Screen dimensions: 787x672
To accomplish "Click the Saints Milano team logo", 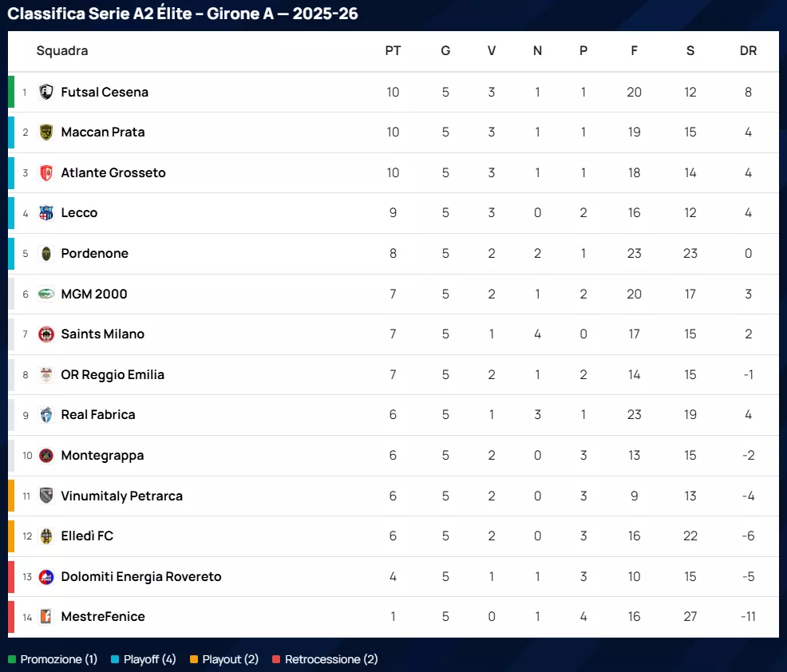I will (x=46, y=334).
